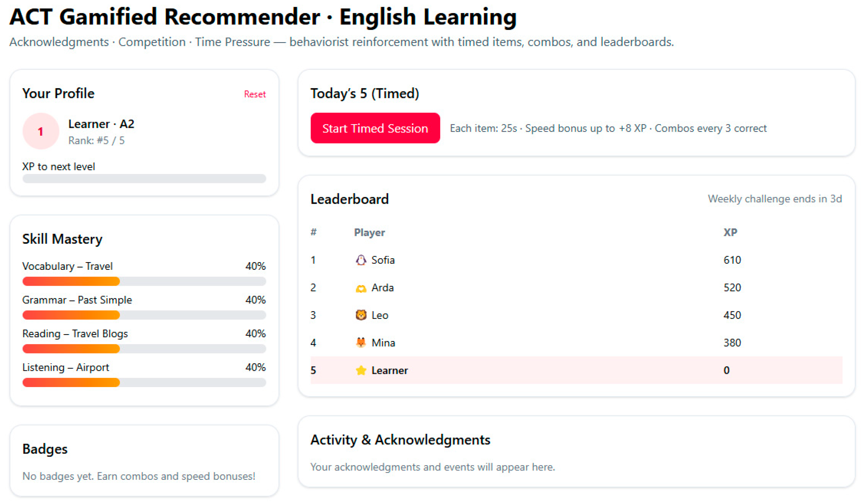The height and width of the screenshot is (504, 863).
Task: Click the XP to next level bar
Action: pos(144,178)
